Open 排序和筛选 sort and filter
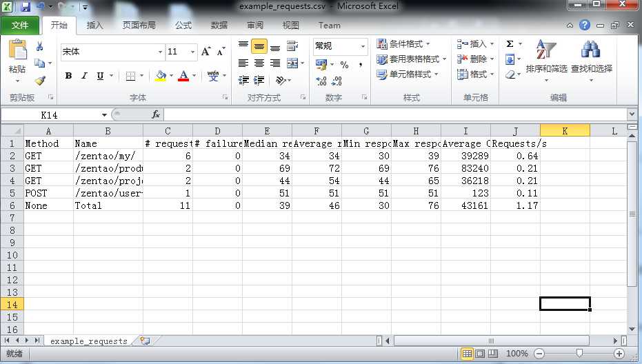This screenshot has width=642, height=364. coord(547,60)
